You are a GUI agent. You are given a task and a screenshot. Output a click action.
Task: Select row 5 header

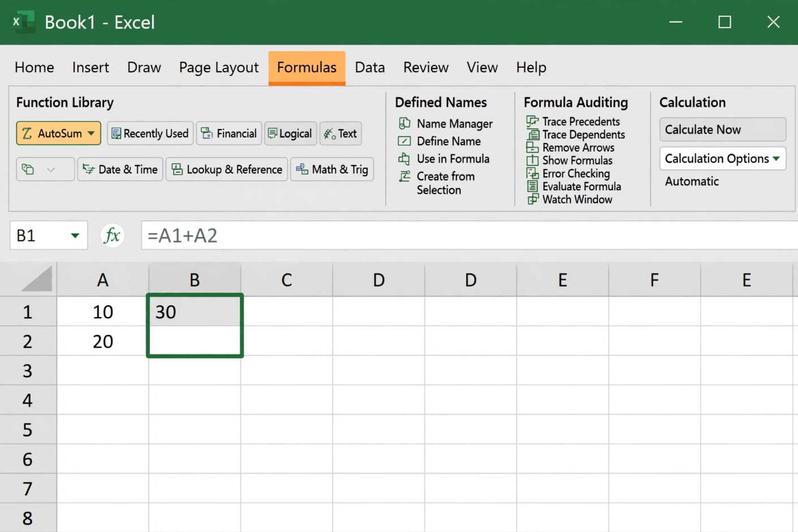[x=28, y=430]
